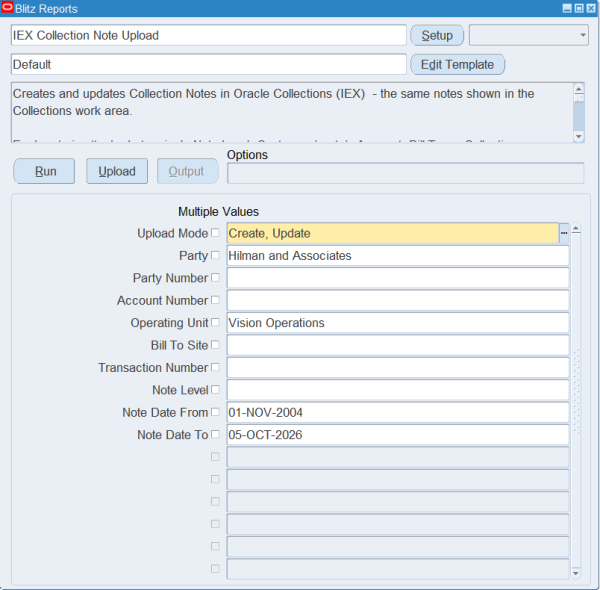The width and height of the screenshot is (600, 590).
Task: Click the empty Transaction Number field
Action: (398, 367)
